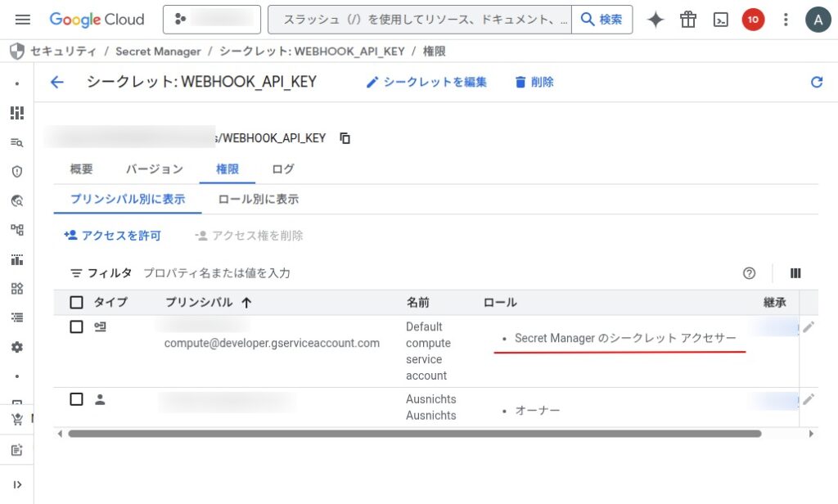Go back using the arrow icon
This screenshot has width=838, height=504.
pos(56,82)
